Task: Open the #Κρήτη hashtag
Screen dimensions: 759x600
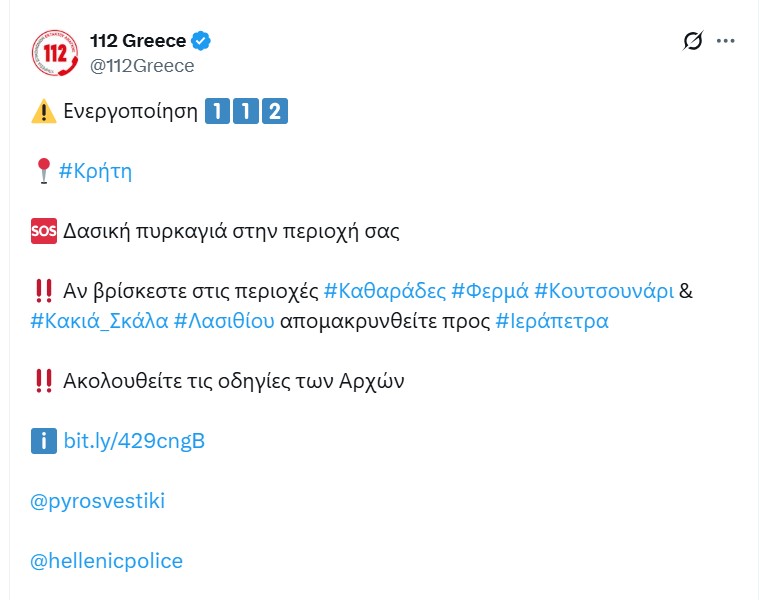Action: pos(95,171)
